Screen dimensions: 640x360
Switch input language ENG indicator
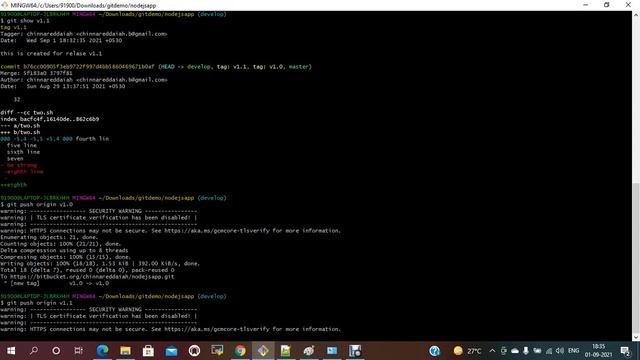[573, 351]
